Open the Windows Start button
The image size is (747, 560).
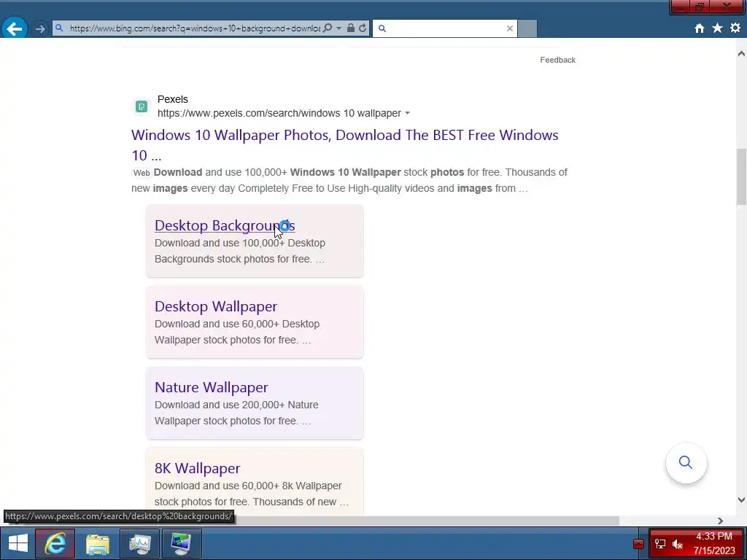click(x=18, y=543)
